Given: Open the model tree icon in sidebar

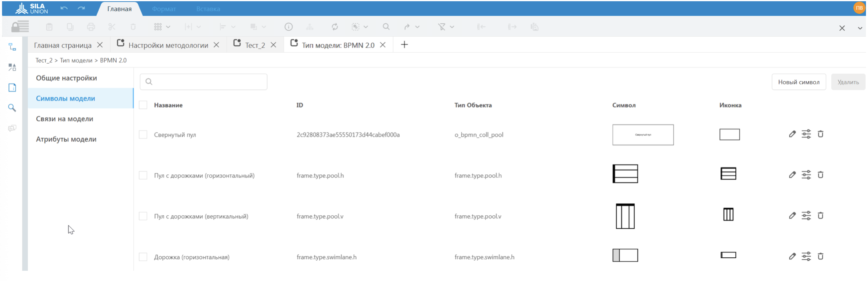Looking at the screenshot, I should pos(12,47).
